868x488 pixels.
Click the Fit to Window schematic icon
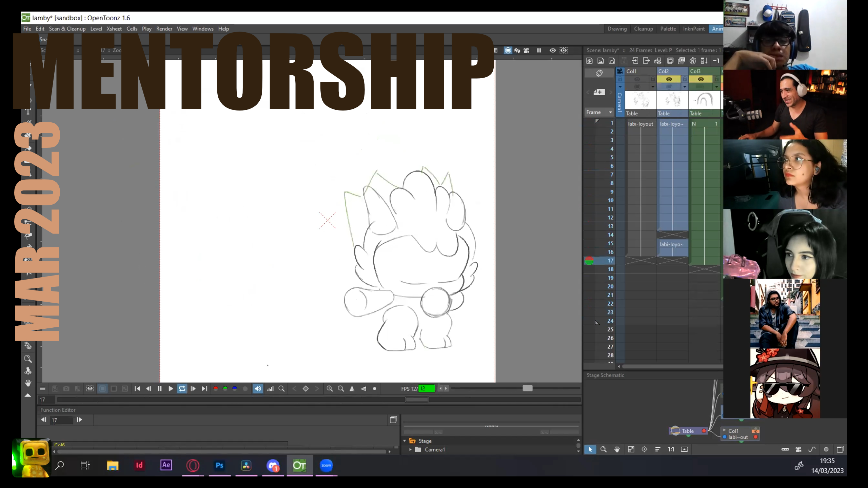631,449
